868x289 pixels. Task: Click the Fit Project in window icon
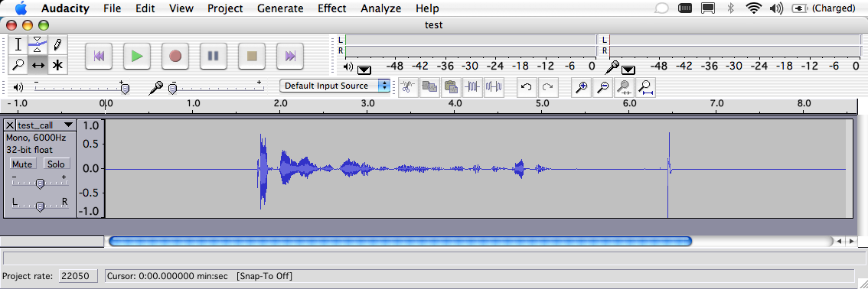tap(645, 86)
